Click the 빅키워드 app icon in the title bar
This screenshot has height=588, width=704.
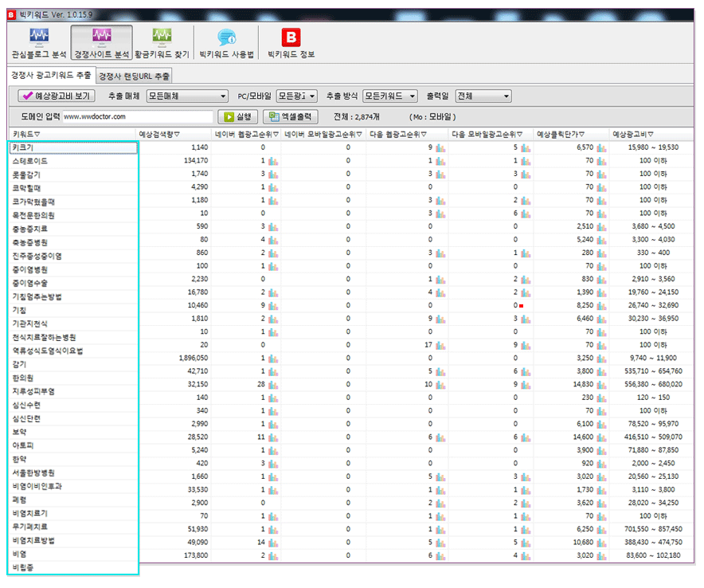tap(12, 15)
